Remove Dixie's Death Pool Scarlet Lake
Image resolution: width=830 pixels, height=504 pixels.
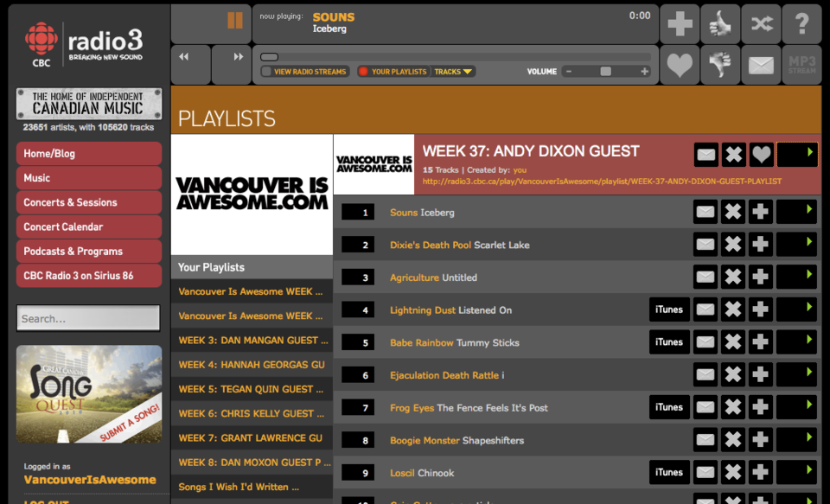(x=732, y=245)
